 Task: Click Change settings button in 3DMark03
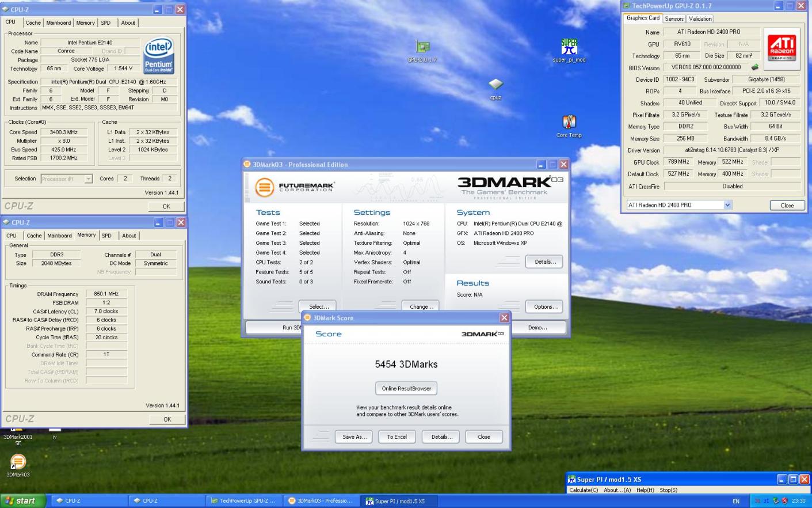click(x=421, y=306)
